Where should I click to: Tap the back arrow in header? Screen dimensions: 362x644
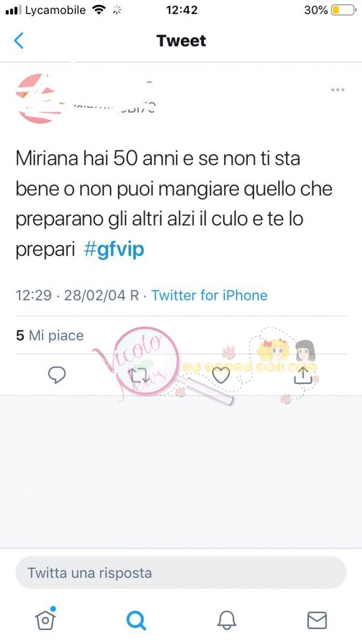pos(19,41)
